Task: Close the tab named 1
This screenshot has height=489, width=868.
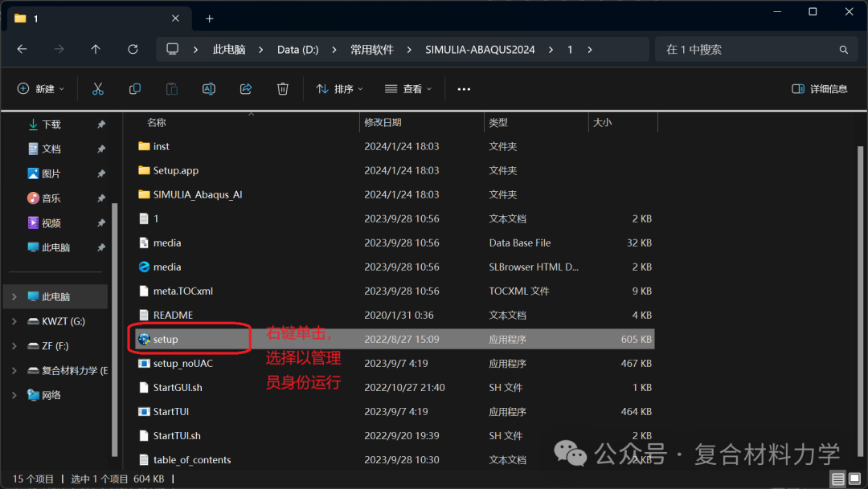Action: 175,18
